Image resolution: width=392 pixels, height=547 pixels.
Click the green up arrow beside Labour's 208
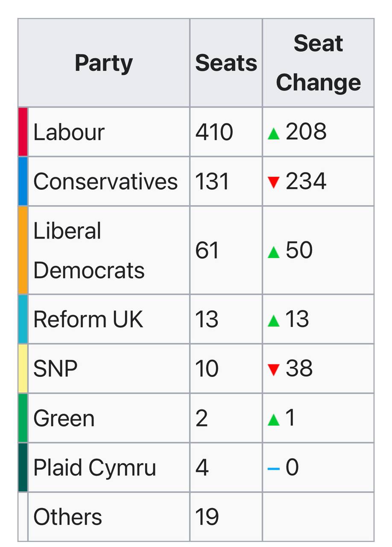[x=273, y=134]
